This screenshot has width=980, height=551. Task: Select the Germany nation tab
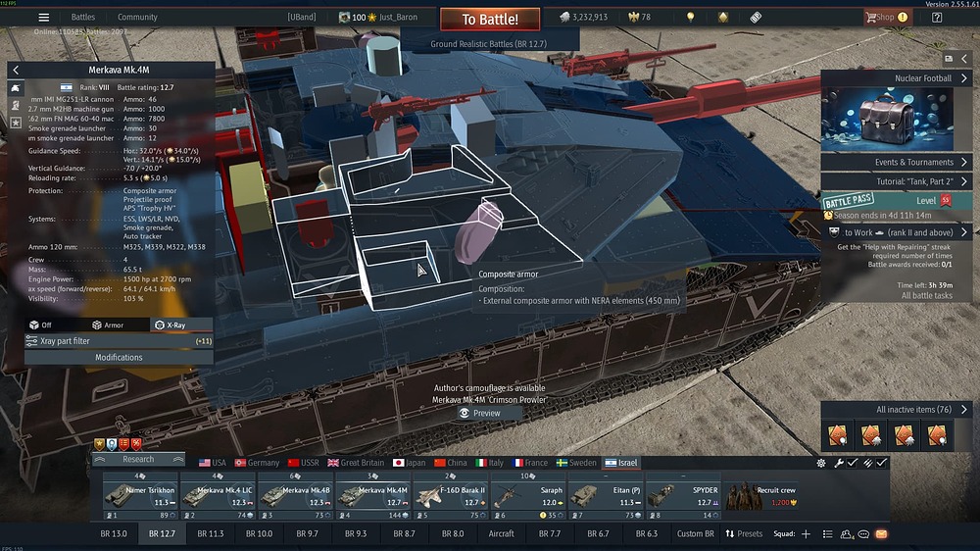pyautogui.click(x=257, y=463)
